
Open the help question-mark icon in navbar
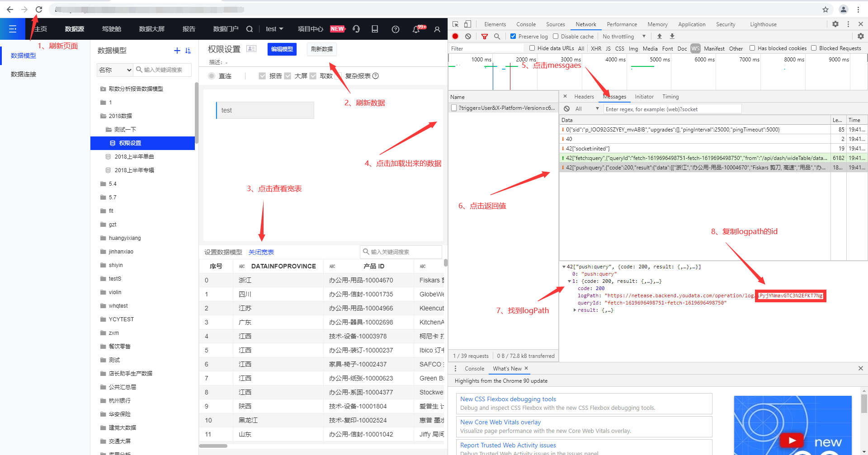point(396,29)
